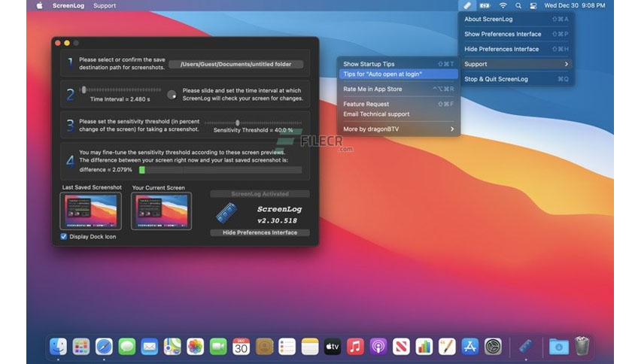Click the ScreenLog film strip menu bar icon
Screen dimensions: 629x364
click(467, 5)
